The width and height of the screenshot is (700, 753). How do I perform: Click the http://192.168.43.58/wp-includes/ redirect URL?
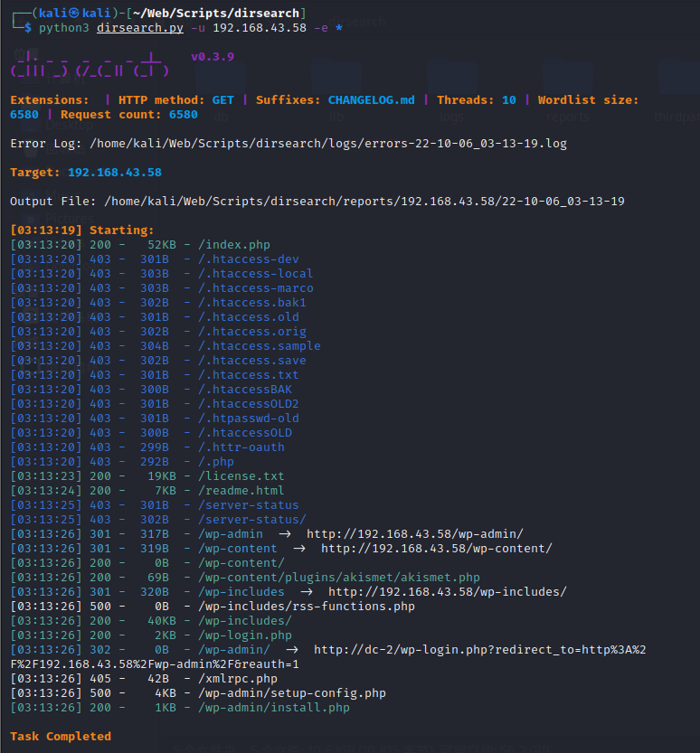(x=447, y=592)
